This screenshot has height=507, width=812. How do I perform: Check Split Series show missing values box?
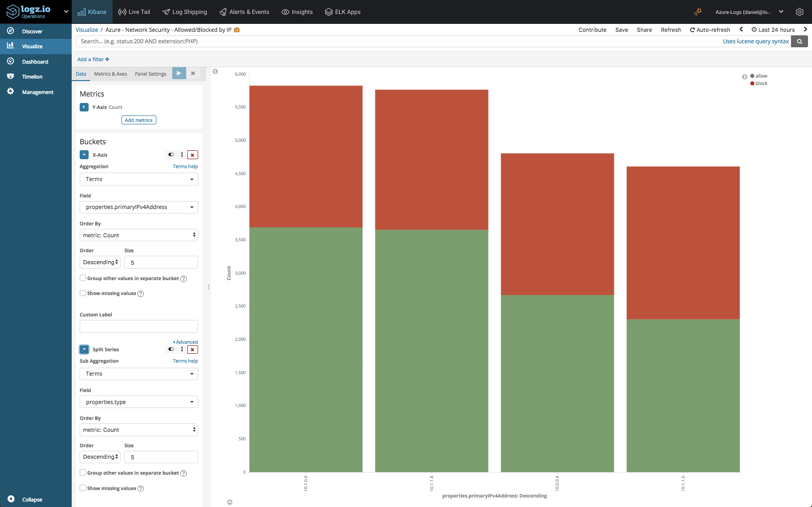(x=83, y=488)
